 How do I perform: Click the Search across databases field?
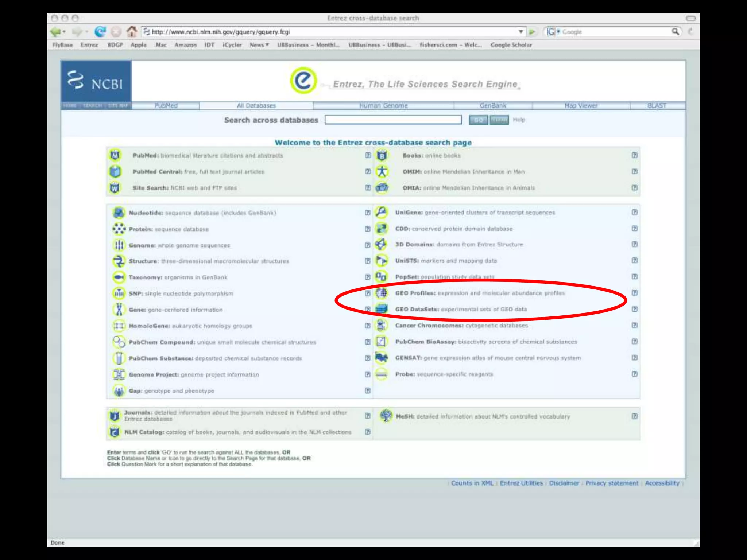click(x=393, y=120)
